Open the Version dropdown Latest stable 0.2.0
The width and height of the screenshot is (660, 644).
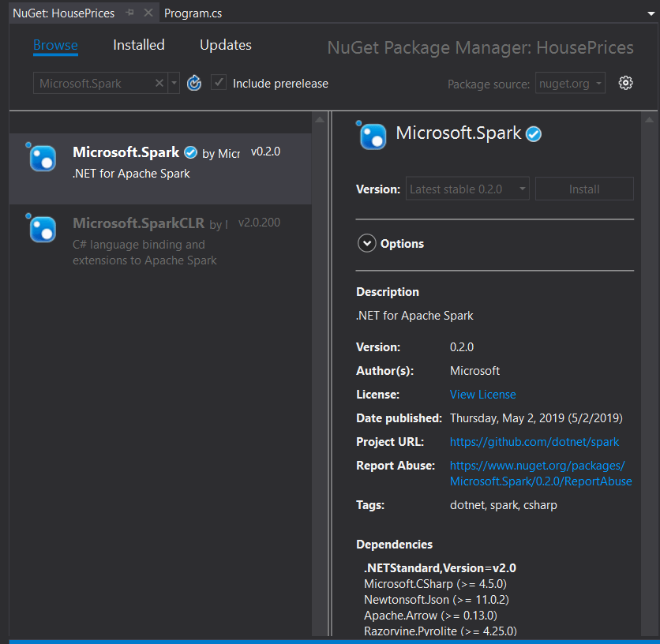(x=467, y=189)
